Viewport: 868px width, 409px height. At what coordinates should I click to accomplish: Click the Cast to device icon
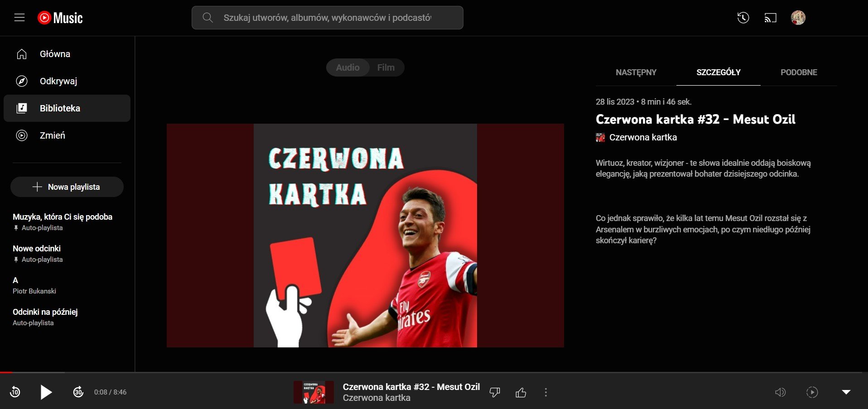[770, 18]
